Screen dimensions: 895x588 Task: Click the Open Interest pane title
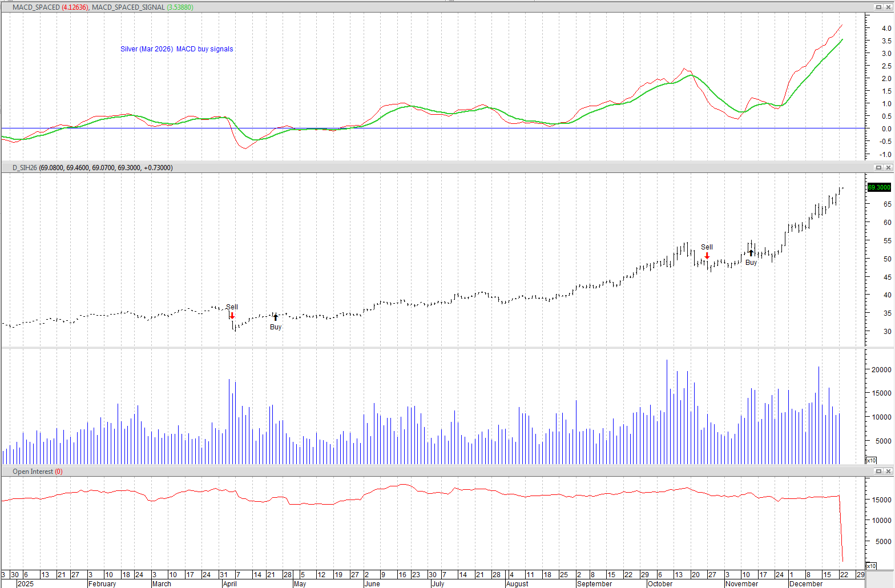pos(33,472)
